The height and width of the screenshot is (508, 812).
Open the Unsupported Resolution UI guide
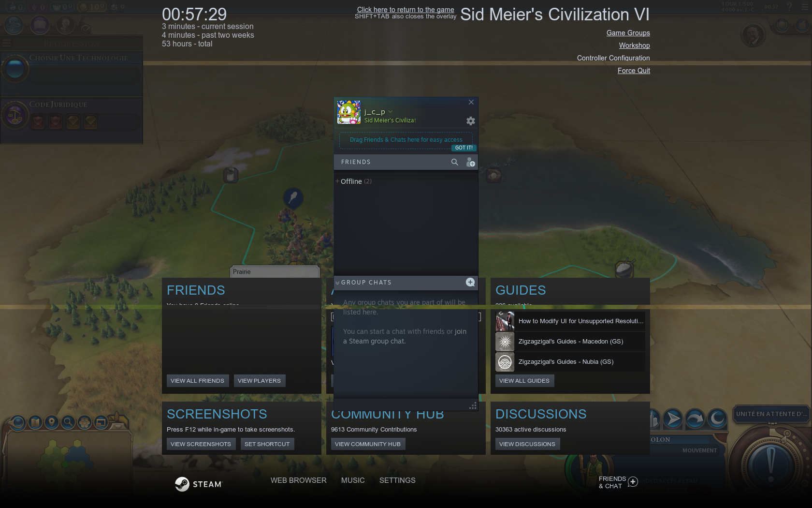click(570, 321)
